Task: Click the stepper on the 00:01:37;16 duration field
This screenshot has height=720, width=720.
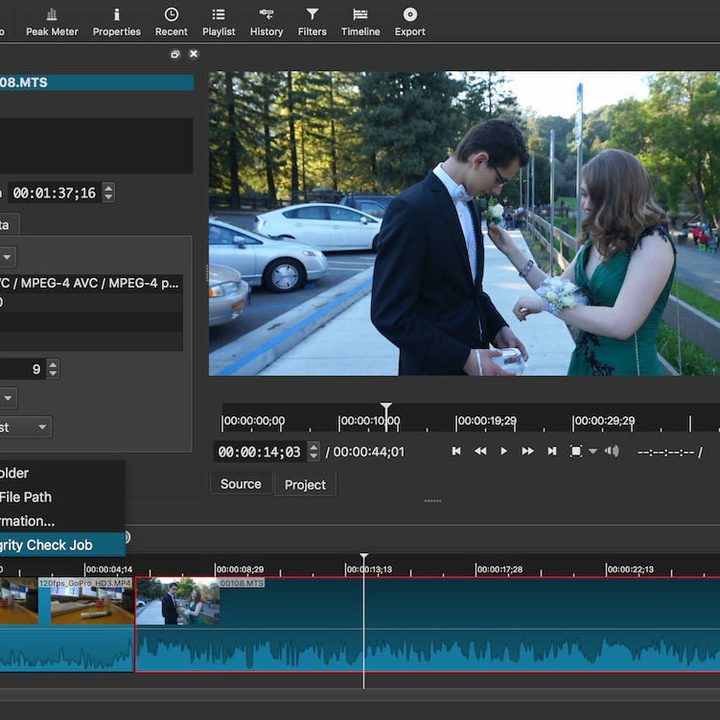Action: (x=108, y=192)
